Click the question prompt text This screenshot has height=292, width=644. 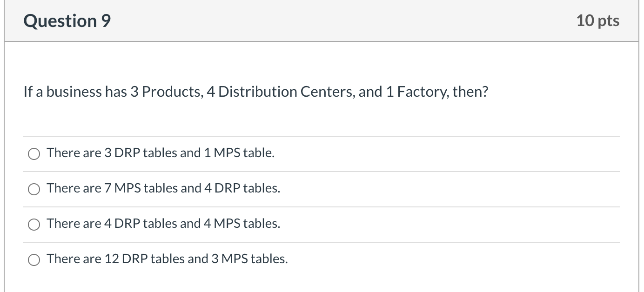tap(255, 92)
